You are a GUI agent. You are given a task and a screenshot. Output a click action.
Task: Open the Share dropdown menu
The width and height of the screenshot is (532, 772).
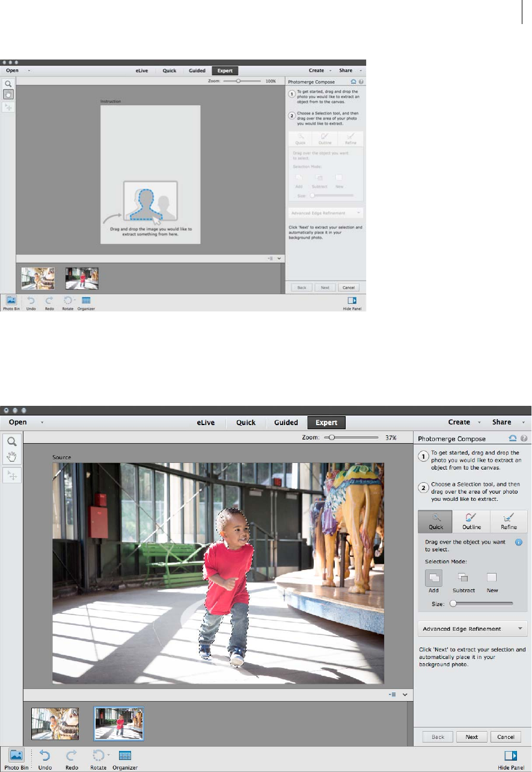(x=507, y=422)
